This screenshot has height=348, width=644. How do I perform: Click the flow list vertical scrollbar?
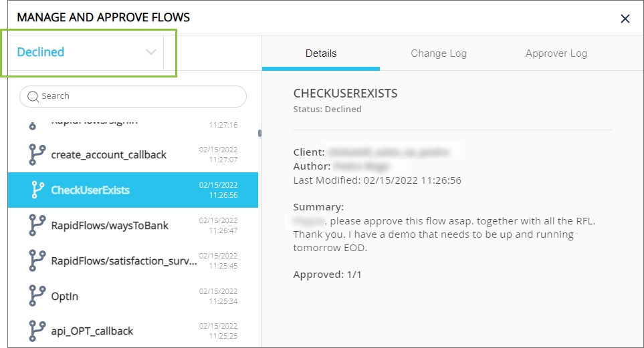click(259, 133)
